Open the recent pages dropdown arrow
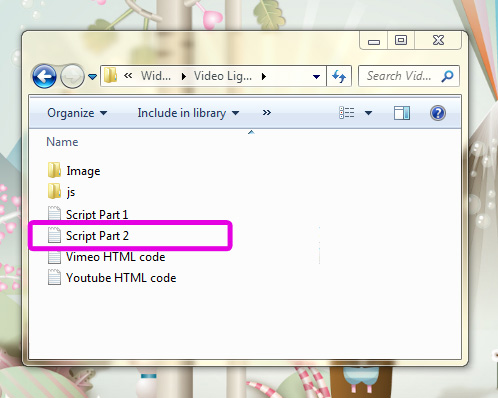 pyautogui.click(x=92, y=77)
